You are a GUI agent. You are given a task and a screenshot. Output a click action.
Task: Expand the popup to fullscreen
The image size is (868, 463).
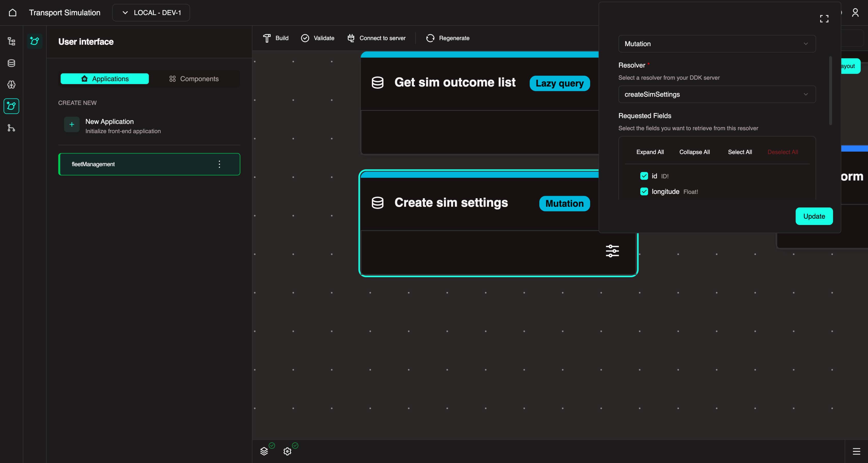pyautogui.click(x=824, y=19)
